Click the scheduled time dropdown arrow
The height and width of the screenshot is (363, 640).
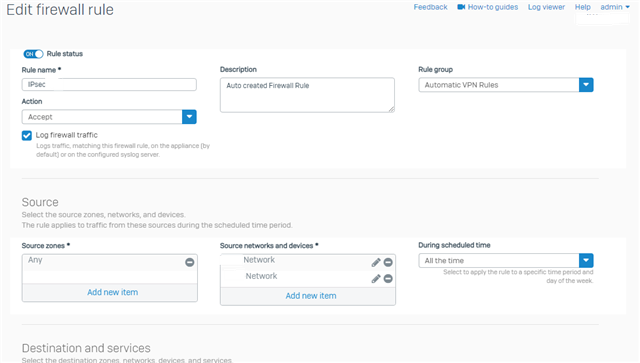point(586,261)
